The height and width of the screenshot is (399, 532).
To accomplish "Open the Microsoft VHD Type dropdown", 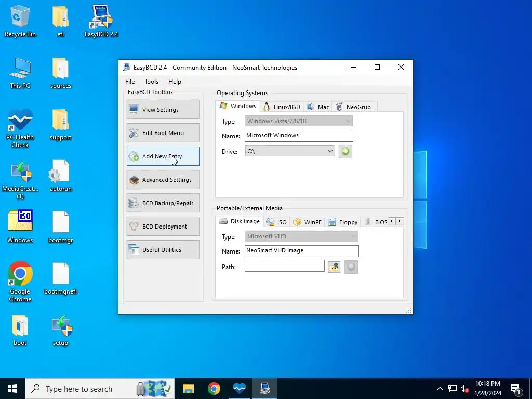I will (x=301, y=236).
